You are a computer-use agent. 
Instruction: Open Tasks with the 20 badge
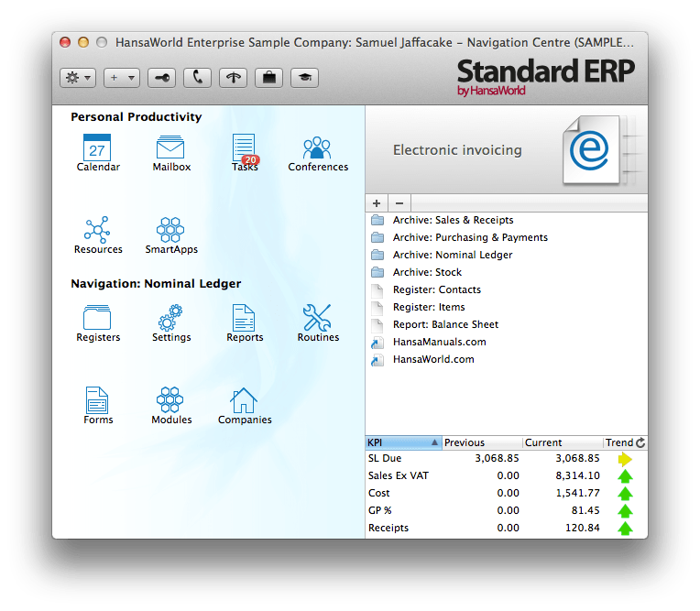[x=245, y=153]
